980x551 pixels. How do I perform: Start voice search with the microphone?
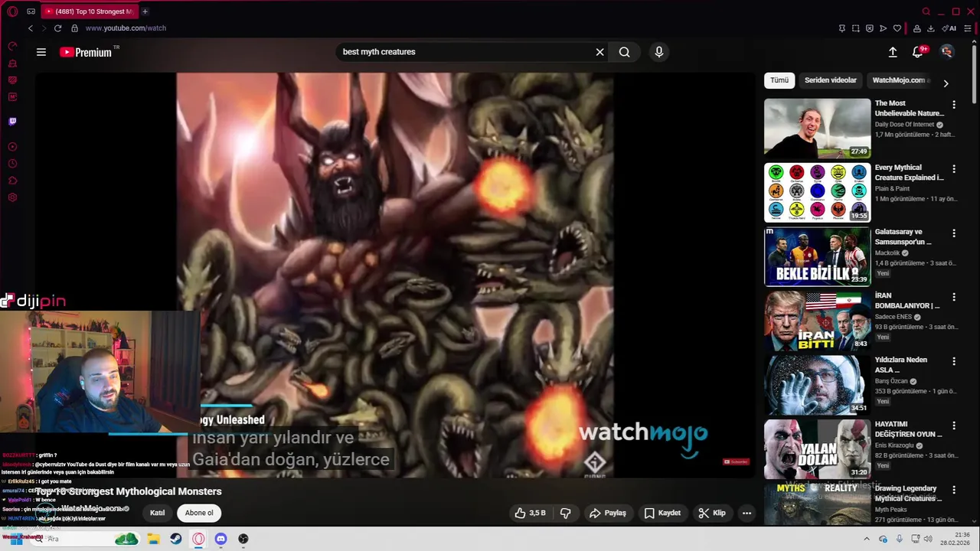coord(659,52)
